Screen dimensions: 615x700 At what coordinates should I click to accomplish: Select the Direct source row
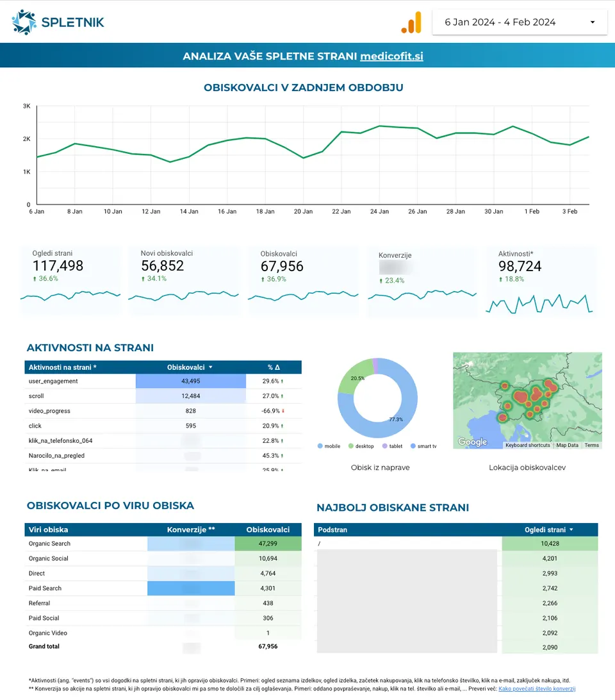click(x=163, y=574)
